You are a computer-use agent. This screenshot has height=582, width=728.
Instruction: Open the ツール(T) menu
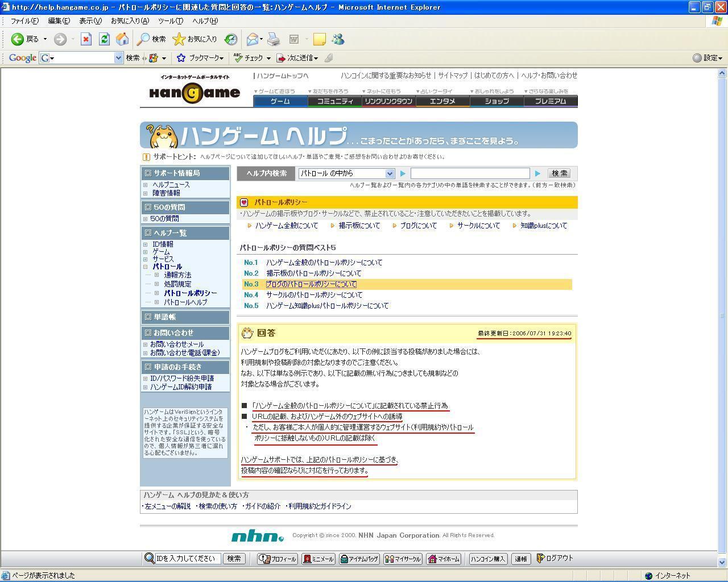[x=171, y=21]
